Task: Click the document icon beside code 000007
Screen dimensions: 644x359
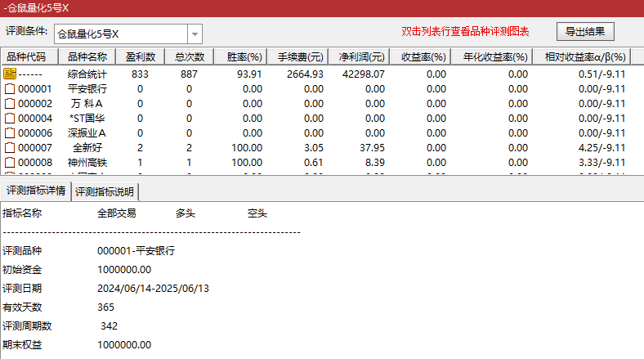Action: pyautogui.click(x=10, y=148)
